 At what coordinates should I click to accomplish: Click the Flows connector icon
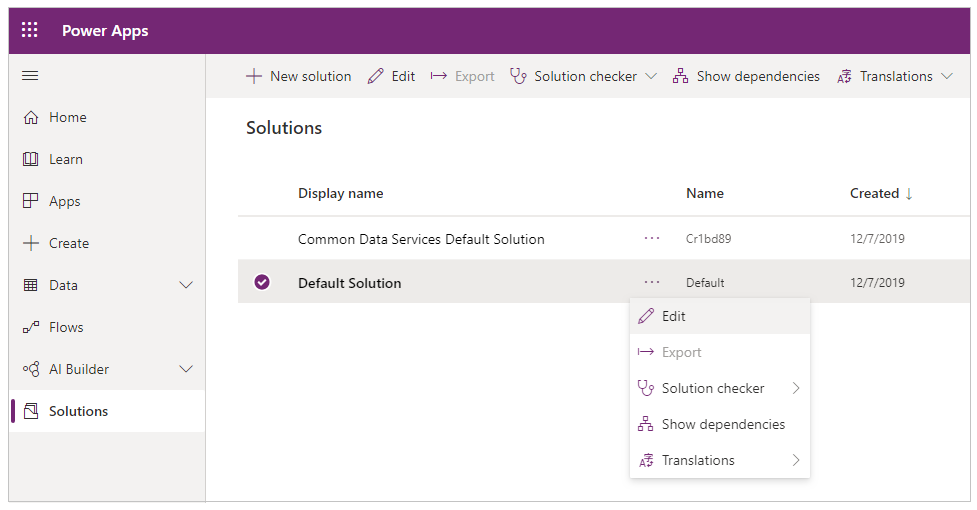pyautogui.click(x=31, y=327)
